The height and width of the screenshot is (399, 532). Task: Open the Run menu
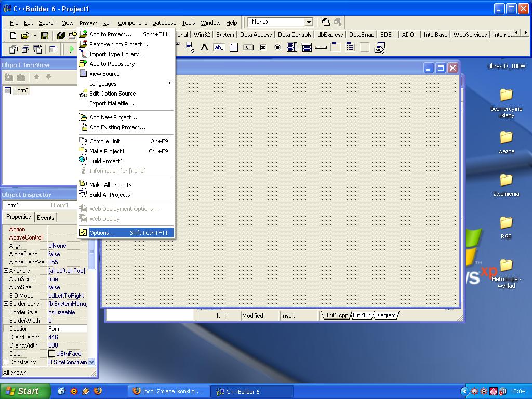pos(107,23)
